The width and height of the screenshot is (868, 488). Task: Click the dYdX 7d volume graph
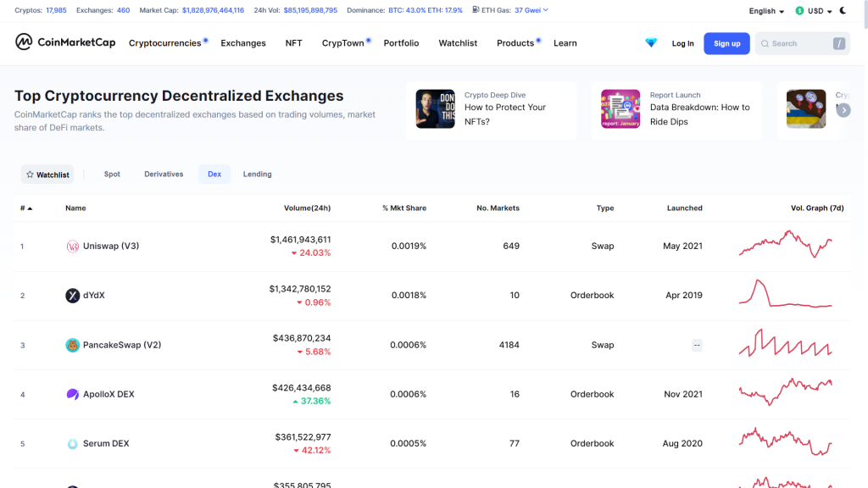[x=786, y=293]
